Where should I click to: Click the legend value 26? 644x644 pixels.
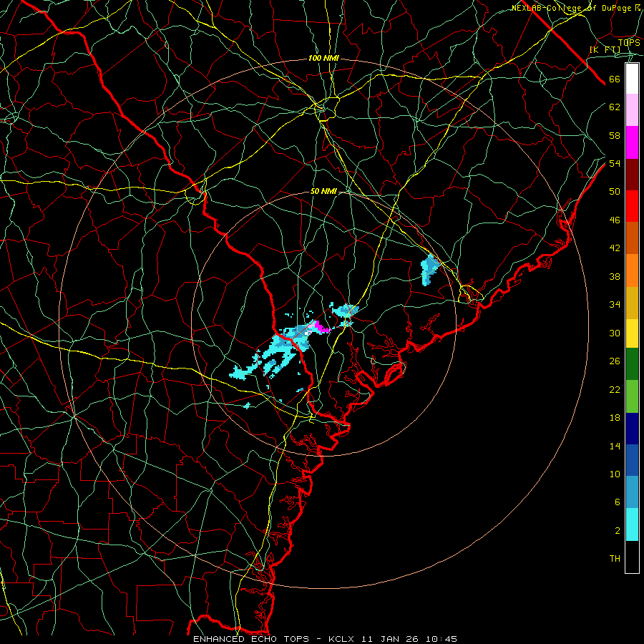click(x=615, y=361)
